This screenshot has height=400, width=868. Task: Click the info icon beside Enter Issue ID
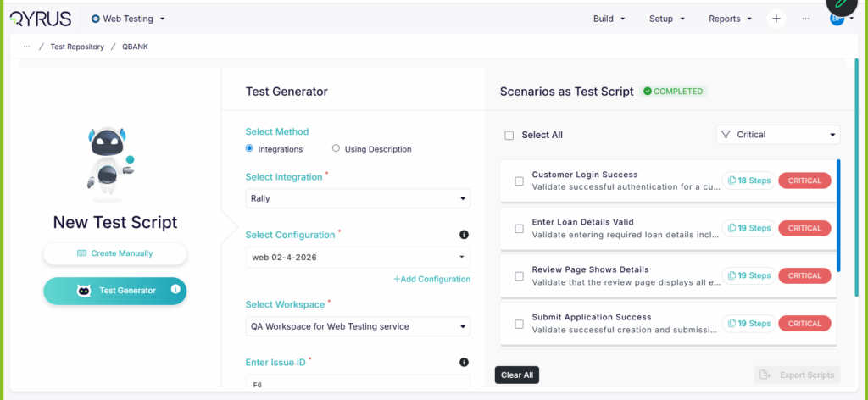[x=464, y=363]
